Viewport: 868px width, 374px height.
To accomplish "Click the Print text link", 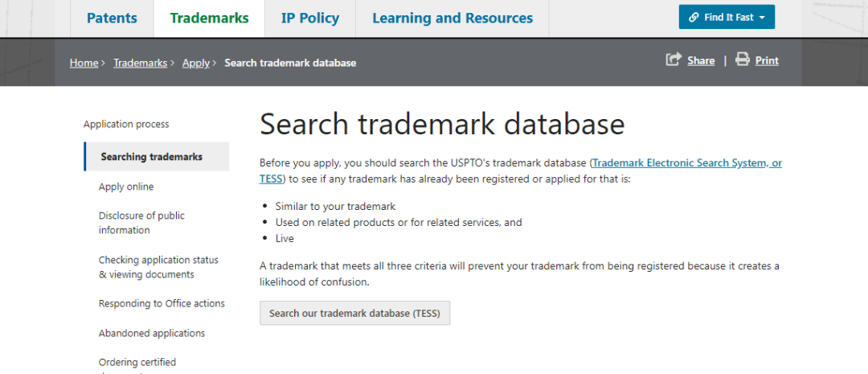I will [767, 60].
